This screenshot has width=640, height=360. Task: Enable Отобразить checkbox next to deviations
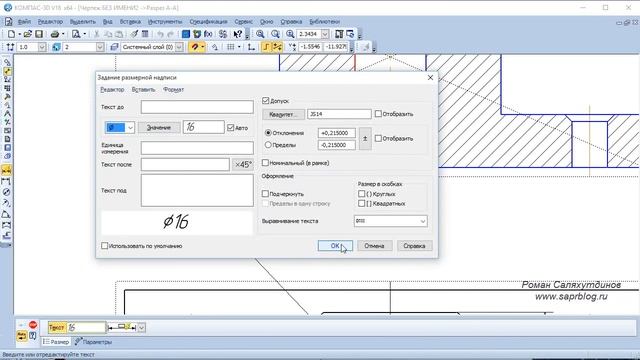coord(378,138)
